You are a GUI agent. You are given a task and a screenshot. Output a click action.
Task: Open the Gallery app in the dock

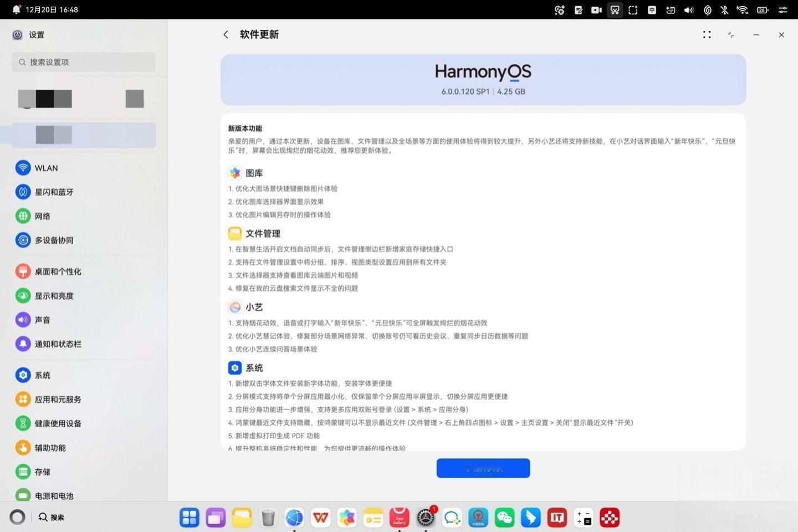click(x=347, y=518)
